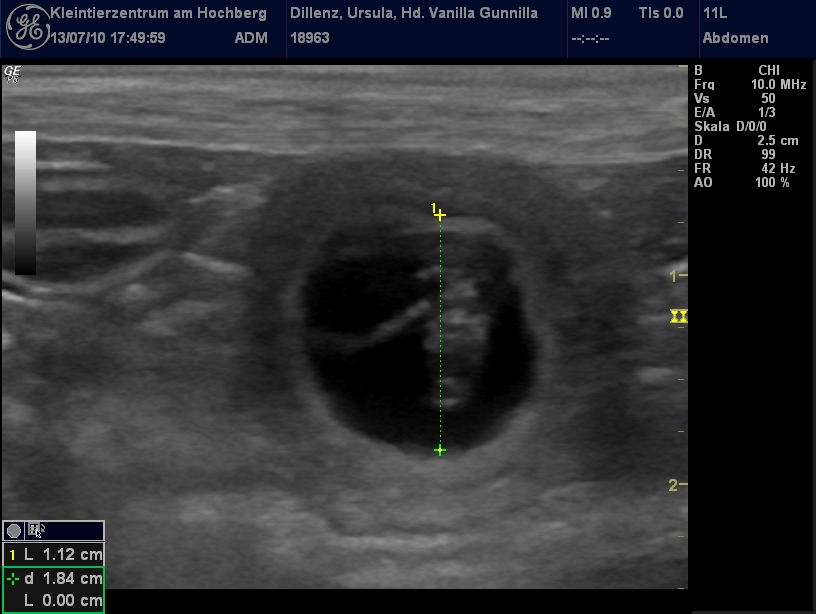Screen dimensions: 816x614
Task: Click the Abdomen preset label
Action: click(x=736, y=38)
